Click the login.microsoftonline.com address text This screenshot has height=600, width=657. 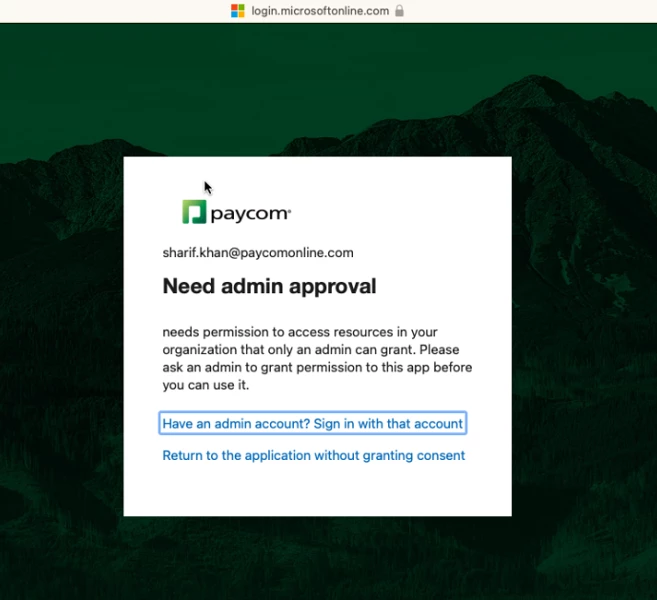(x=320, y=11)
